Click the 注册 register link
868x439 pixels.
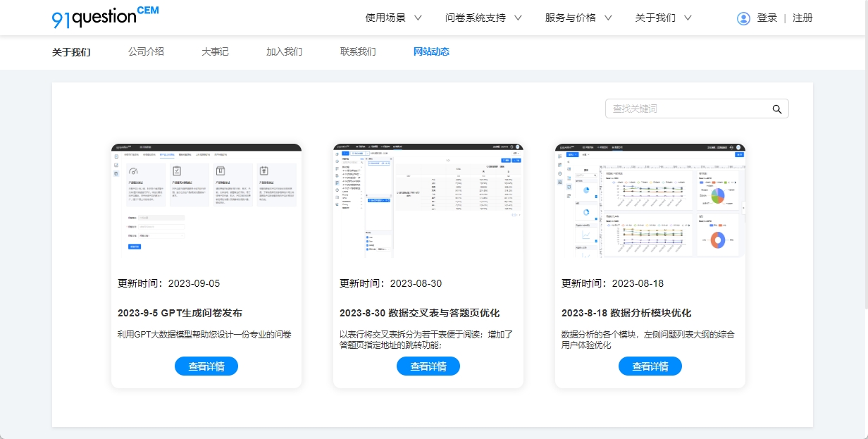pos(802,18)
